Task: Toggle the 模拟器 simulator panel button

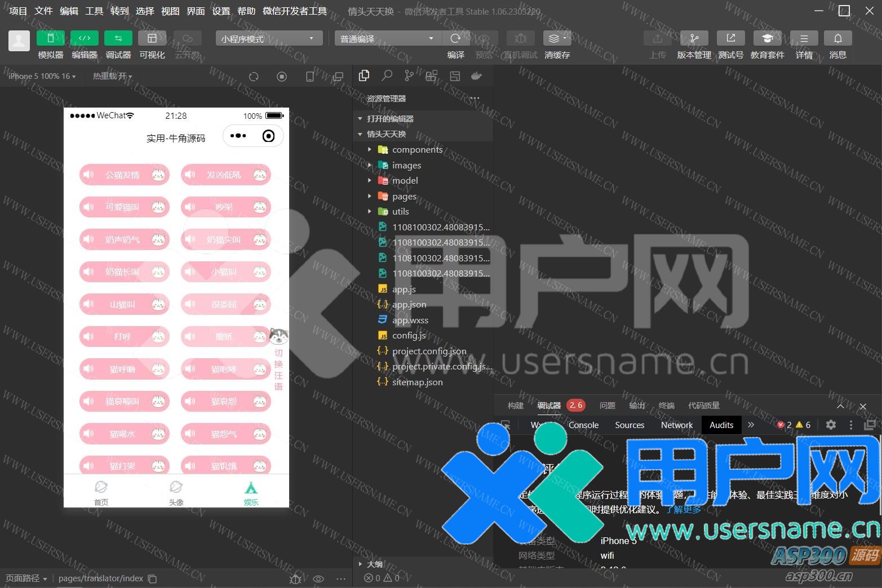Action: [50, 38]
